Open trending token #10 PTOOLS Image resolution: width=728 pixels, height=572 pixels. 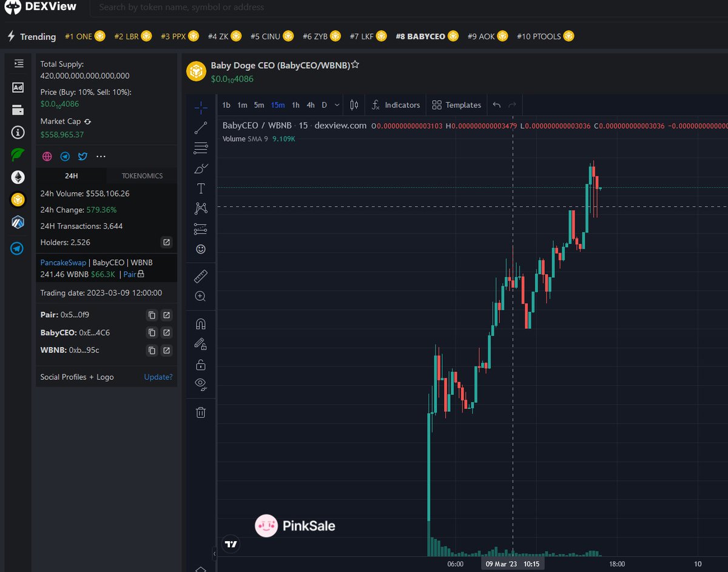pyautogui.click(x=545, y=36)
